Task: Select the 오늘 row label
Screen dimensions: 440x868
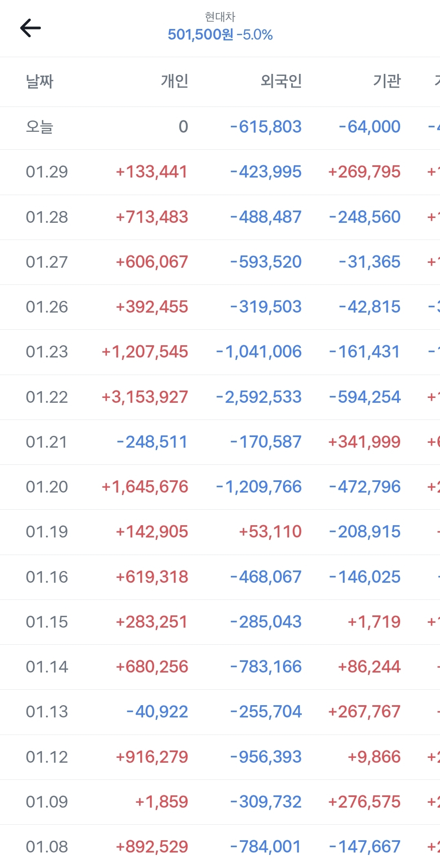Action: 40,127
